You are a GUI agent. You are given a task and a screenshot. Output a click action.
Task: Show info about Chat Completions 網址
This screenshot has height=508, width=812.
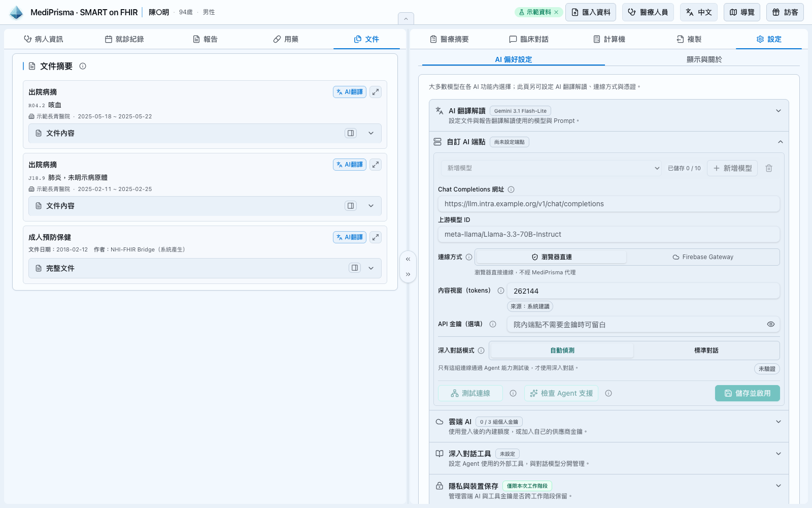click(511, 189)
